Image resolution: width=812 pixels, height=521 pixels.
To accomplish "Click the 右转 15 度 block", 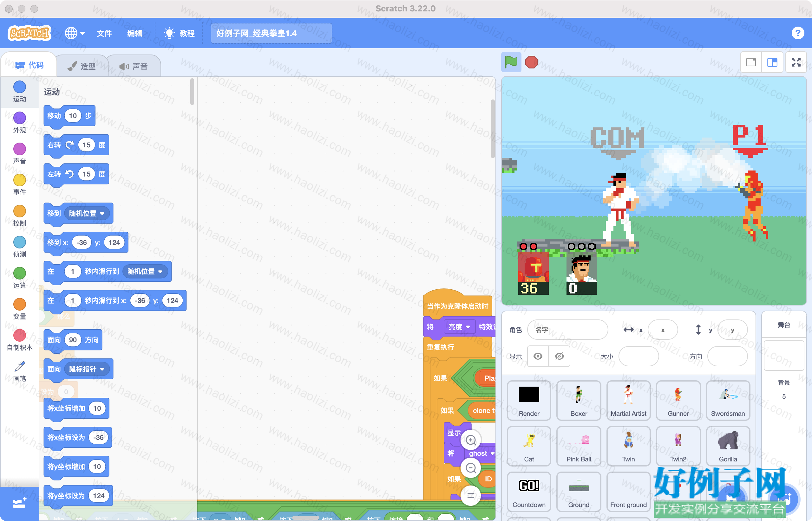I will (x=76, y=145).
